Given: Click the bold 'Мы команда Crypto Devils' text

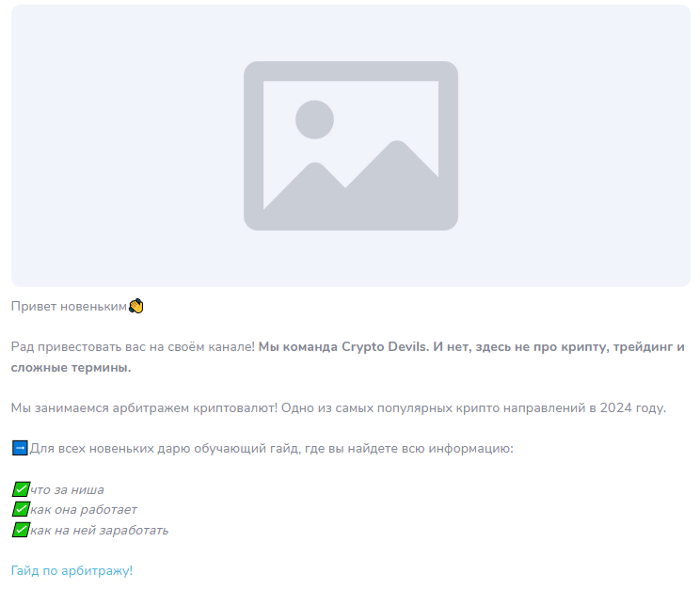Looking at the screenshot, I should tap(343, 346).
